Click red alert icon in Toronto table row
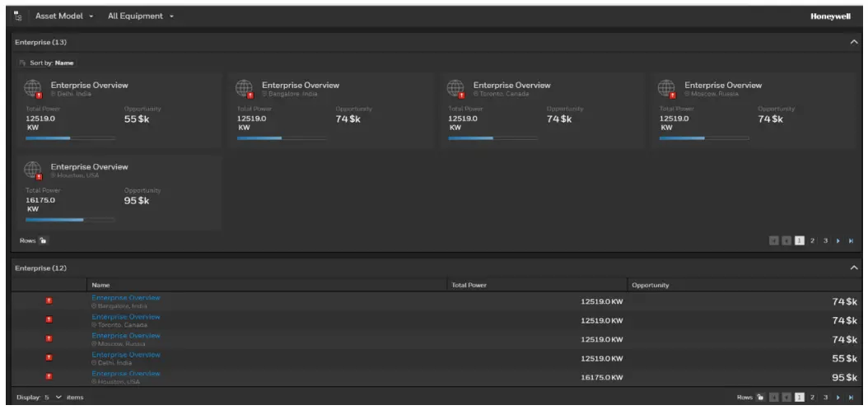The height and width of the screenshot is (410, 868). (49, 319)
